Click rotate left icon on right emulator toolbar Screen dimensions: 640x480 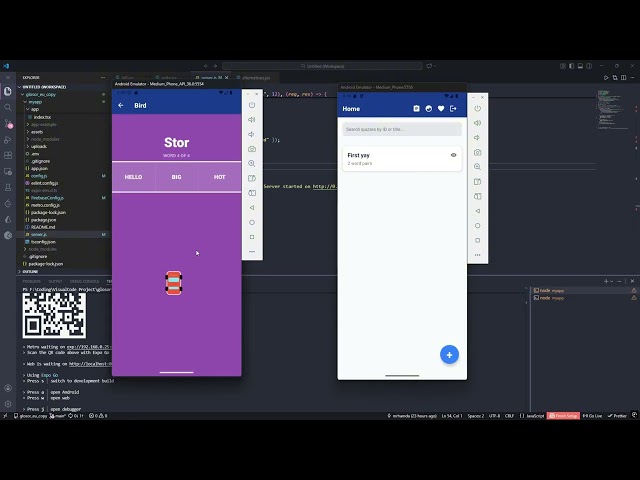478,182
